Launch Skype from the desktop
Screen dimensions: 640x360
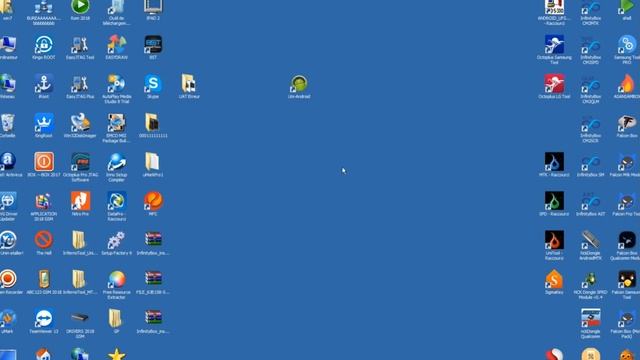point(153,84)
